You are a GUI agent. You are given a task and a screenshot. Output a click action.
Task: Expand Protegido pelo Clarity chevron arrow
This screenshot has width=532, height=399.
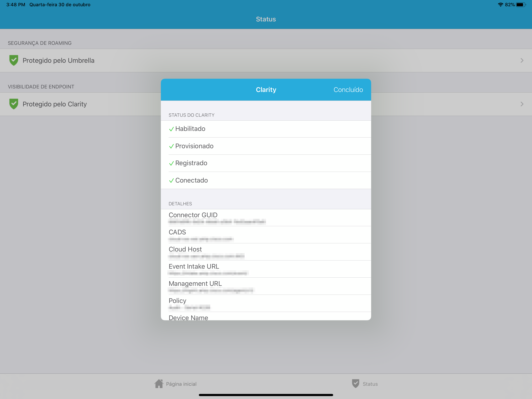point(522,104)
